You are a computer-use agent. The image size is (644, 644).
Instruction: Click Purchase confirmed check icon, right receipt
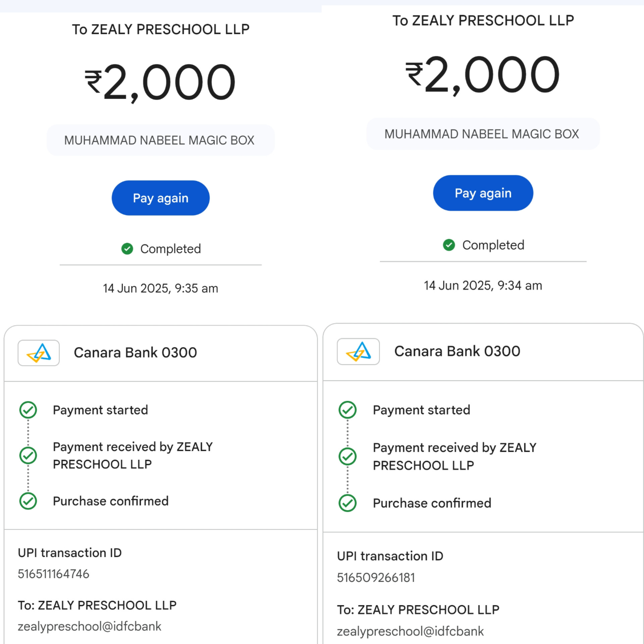coord(347,503)
